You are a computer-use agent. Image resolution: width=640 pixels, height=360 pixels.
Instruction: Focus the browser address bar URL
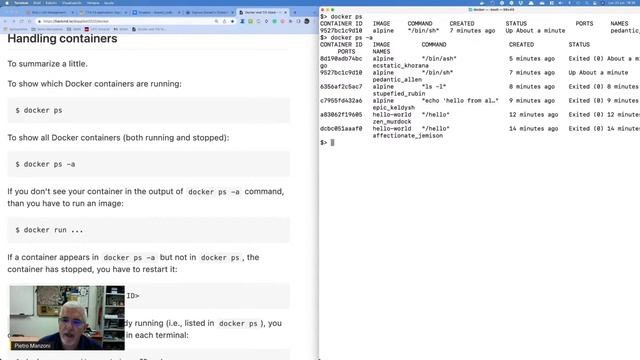pos(76,21)
